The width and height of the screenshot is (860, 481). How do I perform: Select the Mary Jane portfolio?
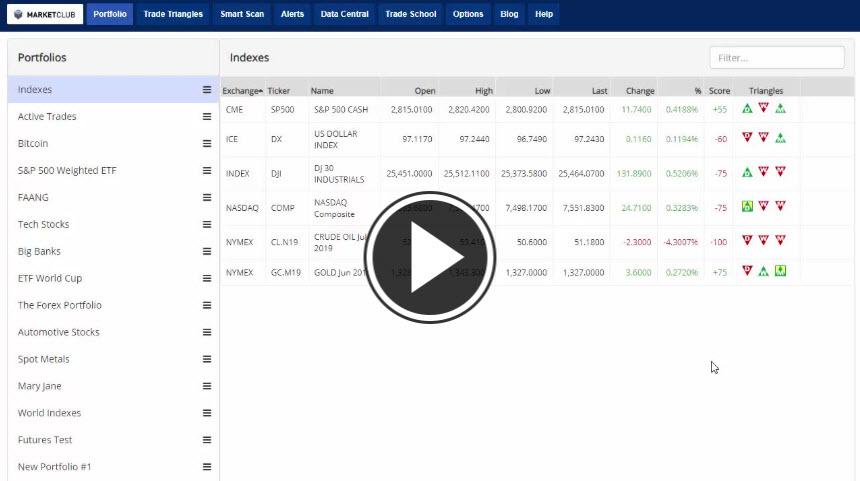pyautogui.click(x=39, y=386)
